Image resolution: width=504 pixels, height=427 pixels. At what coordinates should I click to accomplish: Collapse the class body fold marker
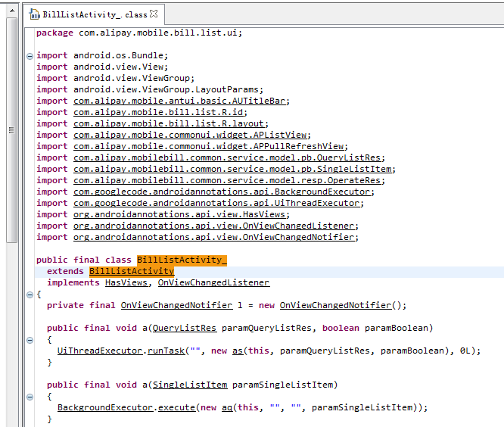(30, 295)
